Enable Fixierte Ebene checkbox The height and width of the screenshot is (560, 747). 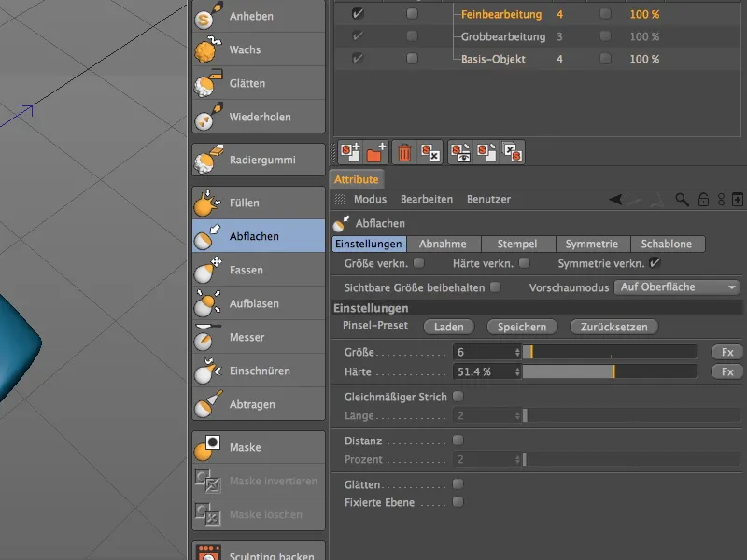pyautogui.click(x=458, y=502)
